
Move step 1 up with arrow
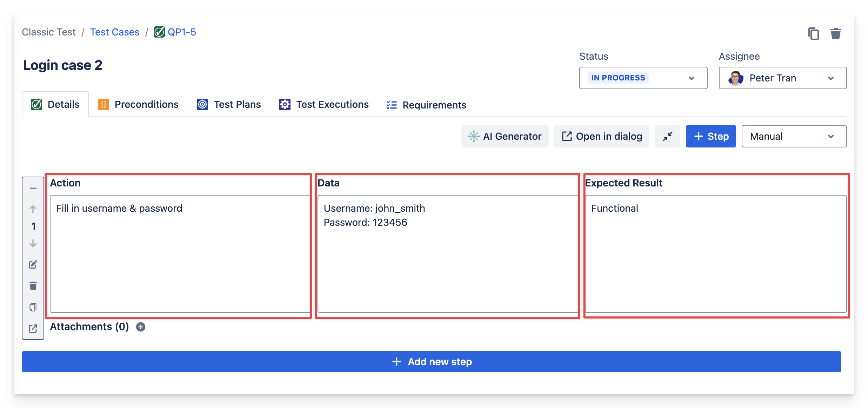pyautogui.click(x=33, y=209)
